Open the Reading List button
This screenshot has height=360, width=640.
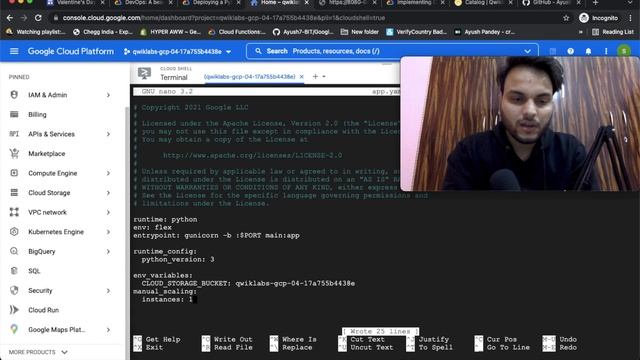(x=613, y=32)
